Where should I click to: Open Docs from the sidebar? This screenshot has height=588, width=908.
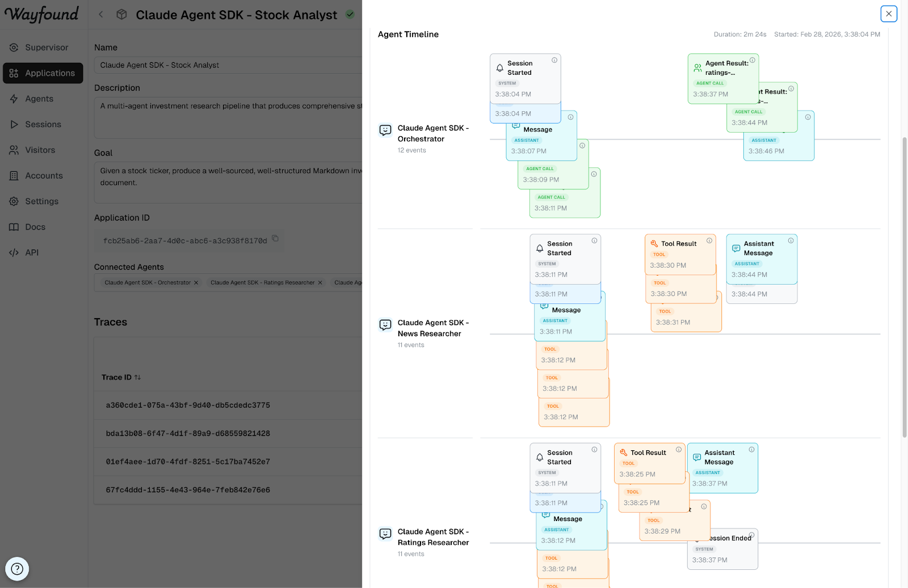coord(43,227)
